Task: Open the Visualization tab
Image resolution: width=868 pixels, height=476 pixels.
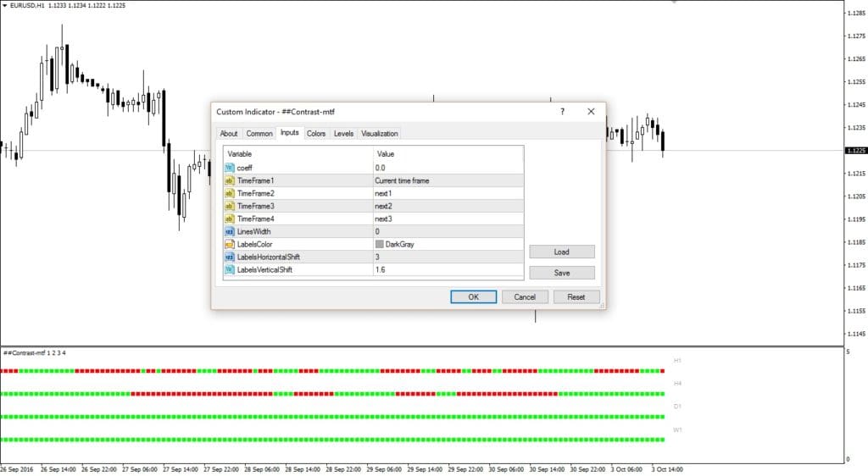Action: [x=379, y=134]
